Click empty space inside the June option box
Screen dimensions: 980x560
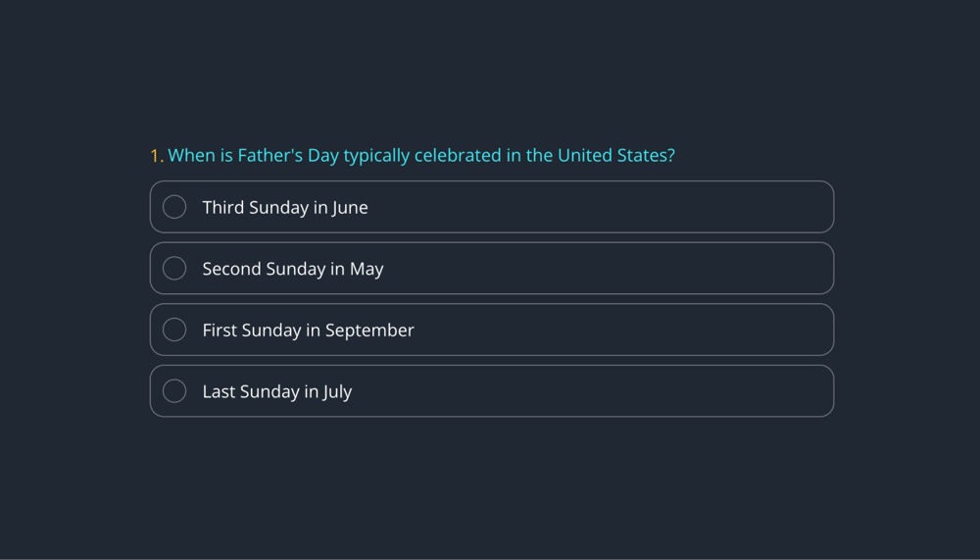tap(608, 207)
